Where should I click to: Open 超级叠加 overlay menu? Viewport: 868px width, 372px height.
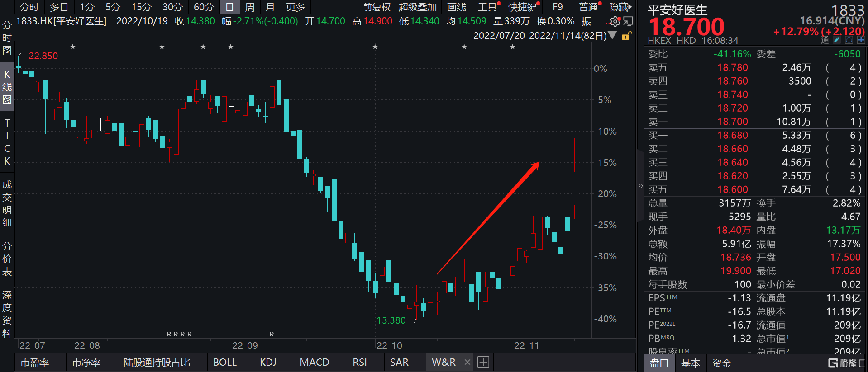[x=418, y=7]
